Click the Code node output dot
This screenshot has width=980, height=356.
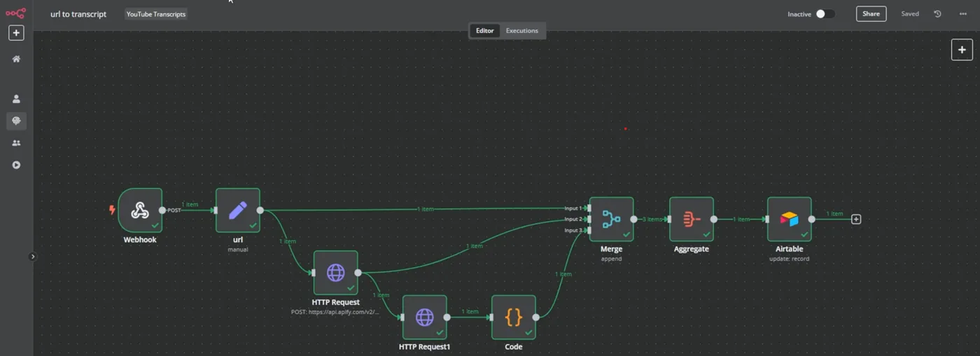pos(536,317)
